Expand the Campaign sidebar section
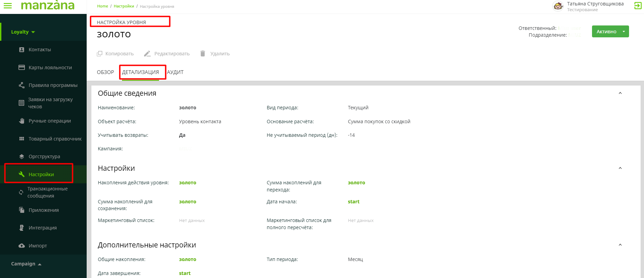644x278 pixels. (x=26, y=264)
